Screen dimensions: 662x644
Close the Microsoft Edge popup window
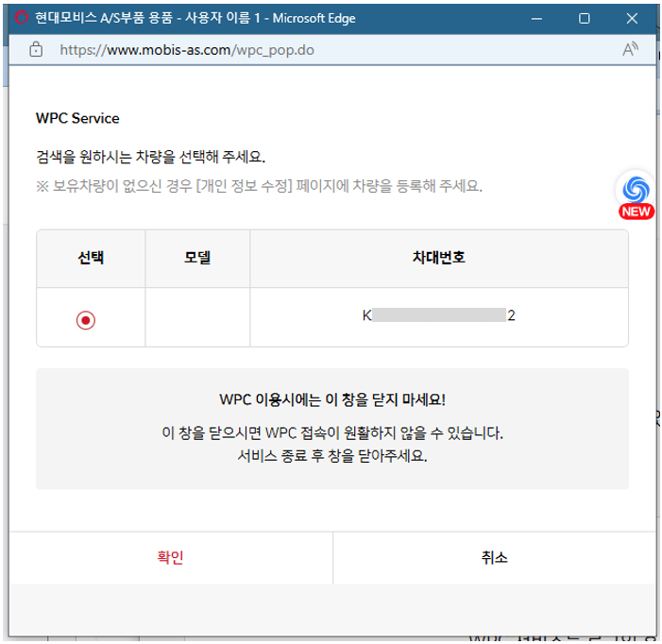(632, 19)
